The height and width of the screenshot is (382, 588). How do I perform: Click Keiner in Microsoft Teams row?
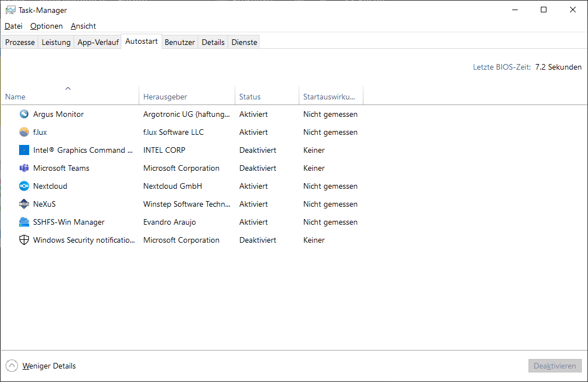[x=314, y=168]
